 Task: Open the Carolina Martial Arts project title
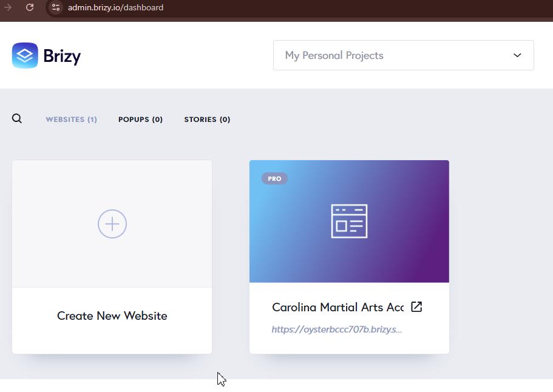pyautogui.click(x=338, y=307)
